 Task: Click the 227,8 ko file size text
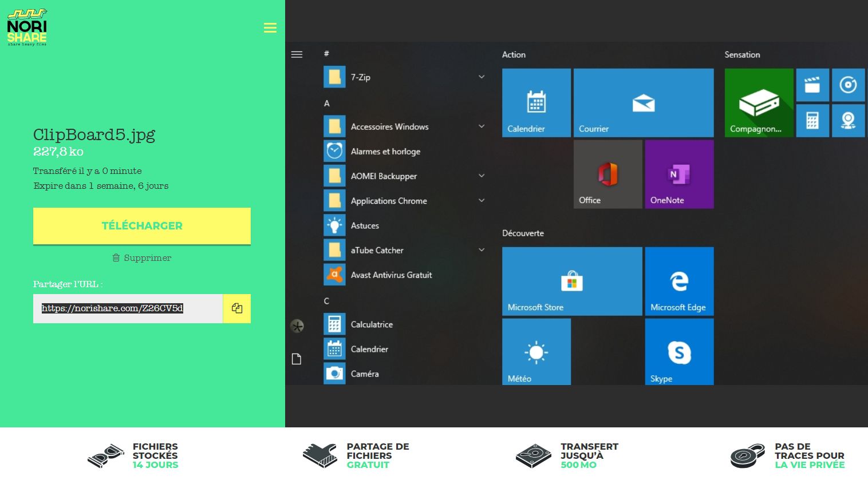[x=58, y=152]
